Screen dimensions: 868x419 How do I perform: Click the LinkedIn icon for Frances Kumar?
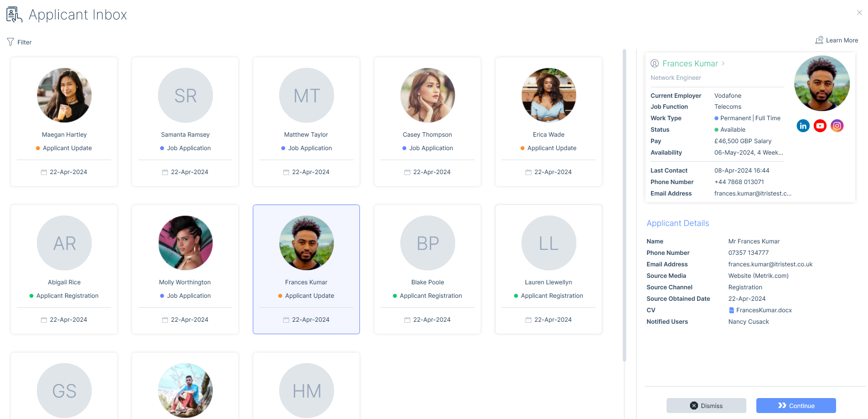[x=803, y=126]
